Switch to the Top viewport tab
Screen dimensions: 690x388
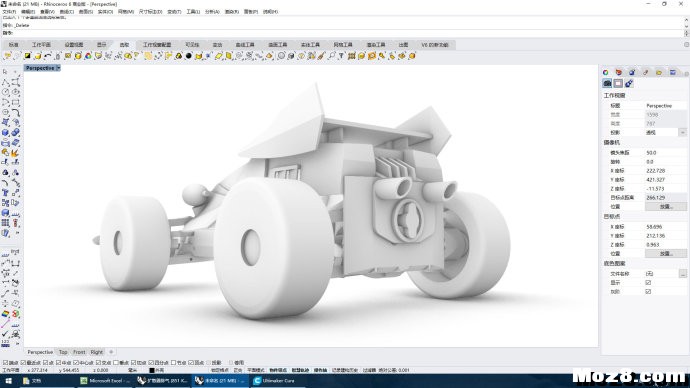63,352
